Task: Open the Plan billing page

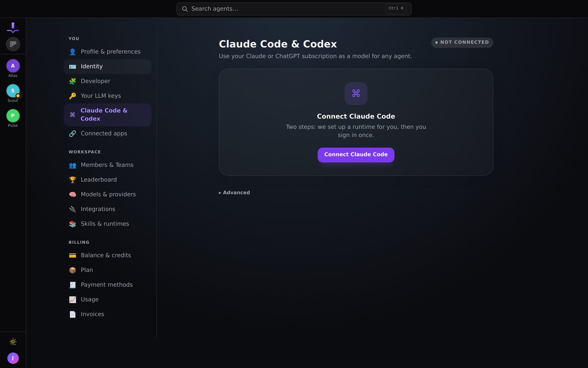Action: click(107, 270)
